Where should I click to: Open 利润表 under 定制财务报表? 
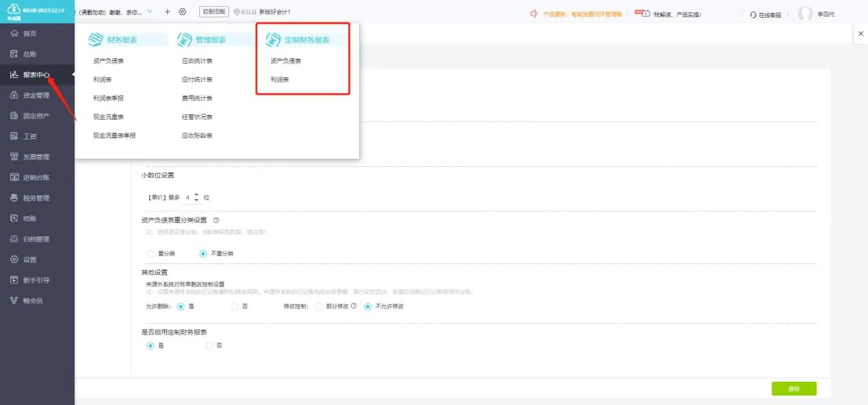pyautogui.click(x=280, y=80)
